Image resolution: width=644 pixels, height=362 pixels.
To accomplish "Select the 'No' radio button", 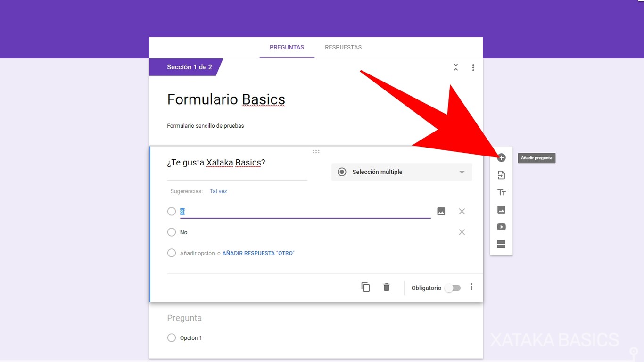I will click(172, 232).
